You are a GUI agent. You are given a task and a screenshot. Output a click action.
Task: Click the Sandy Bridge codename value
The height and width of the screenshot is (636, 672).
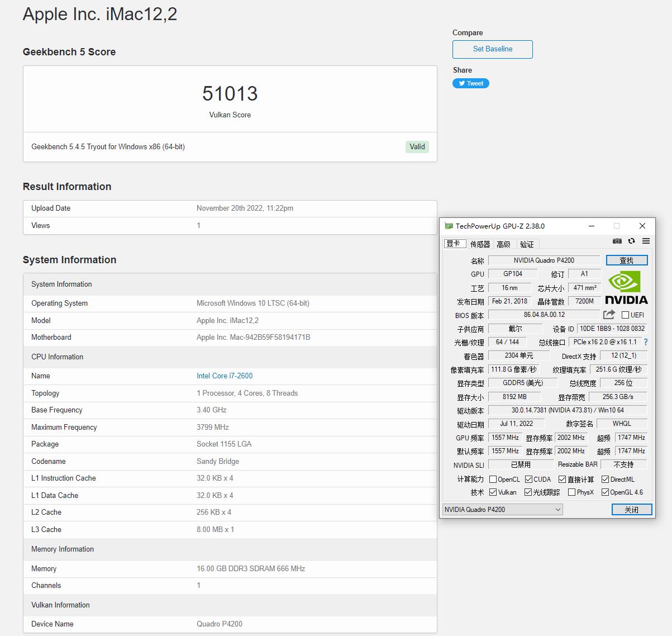click(x=218, y=461)
